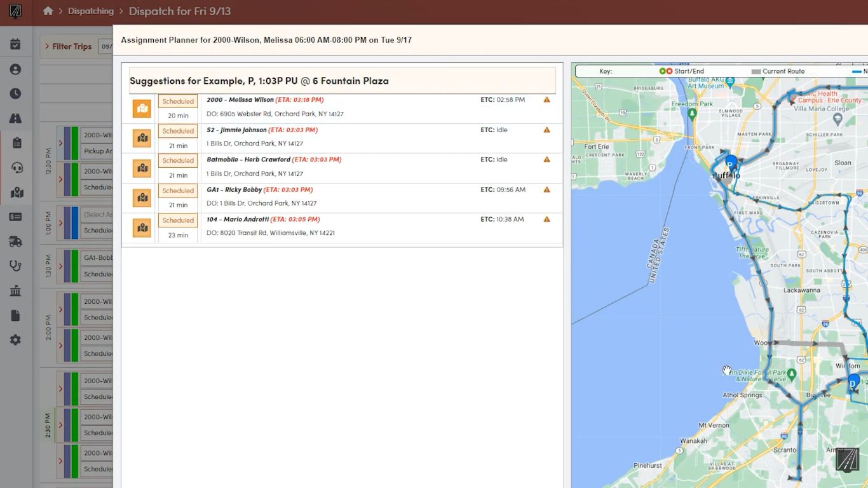Click the warning triangle on Ricky Bobby row
The height and width of the screenshot is (488, 868).
coord(546,189)
